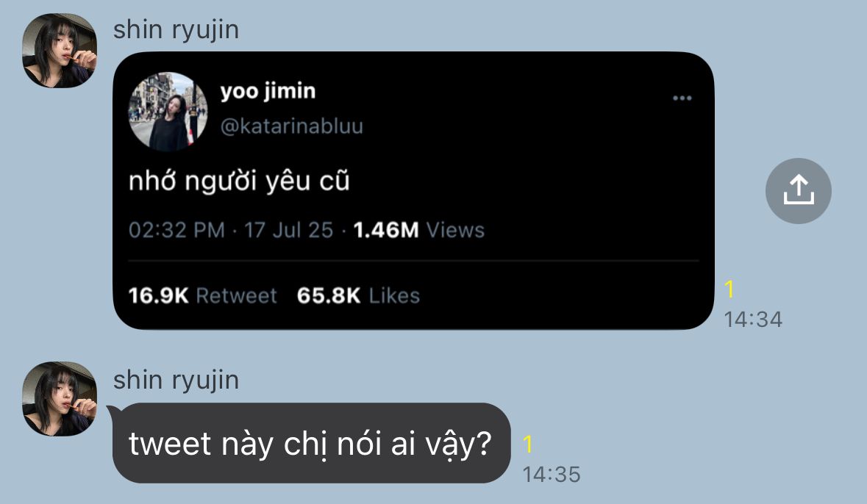The width and height of the screenshot is (867, 504).
Task: Open yoo jimin's tweet profile picture
Action: (168, 112)
